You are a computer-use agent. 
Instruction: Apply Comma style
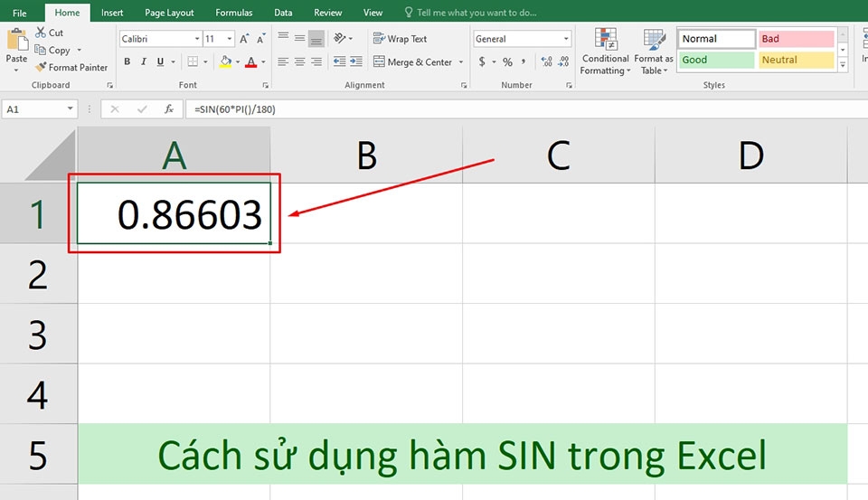pos(524,61)
